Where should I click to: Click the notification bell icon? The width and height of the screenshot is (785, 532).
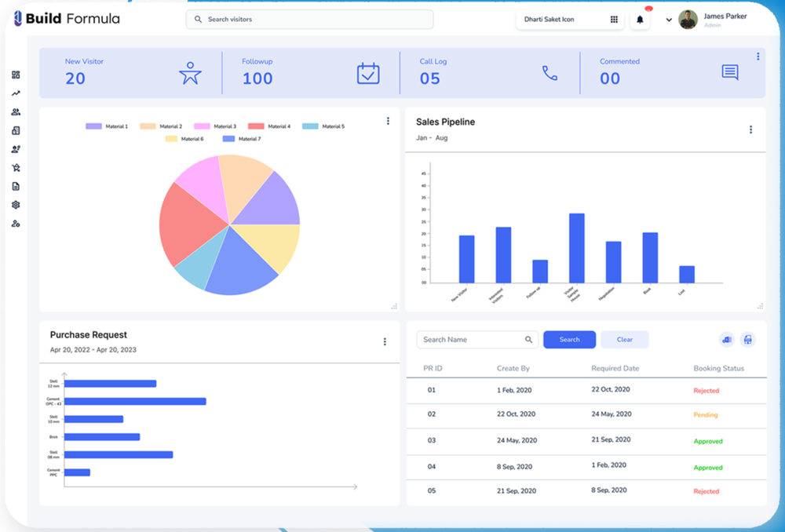tap(640, 20)
